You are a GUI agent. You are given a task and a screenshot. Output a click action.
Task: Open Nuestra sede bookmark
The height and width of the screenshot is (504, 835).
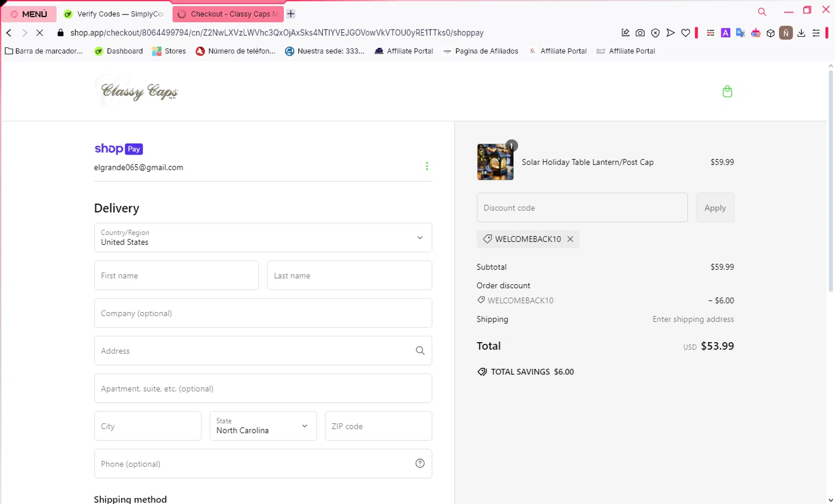point(325,51)
